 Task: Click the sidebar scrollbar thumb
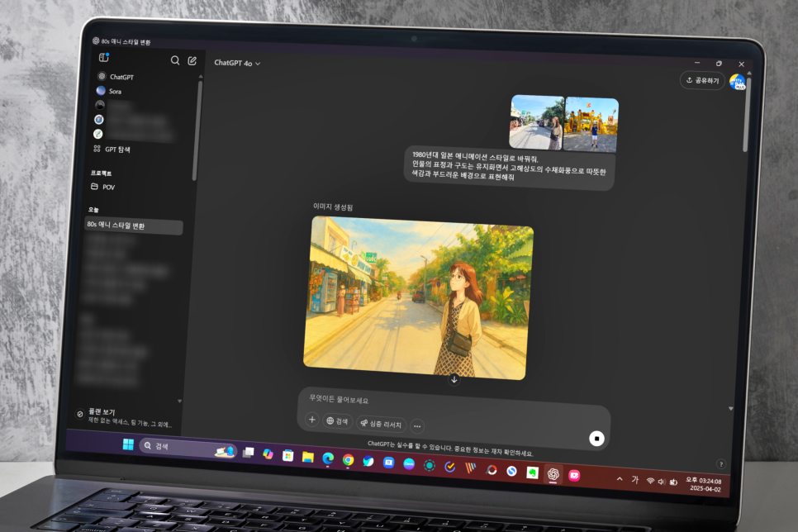(x=197, y=131)
